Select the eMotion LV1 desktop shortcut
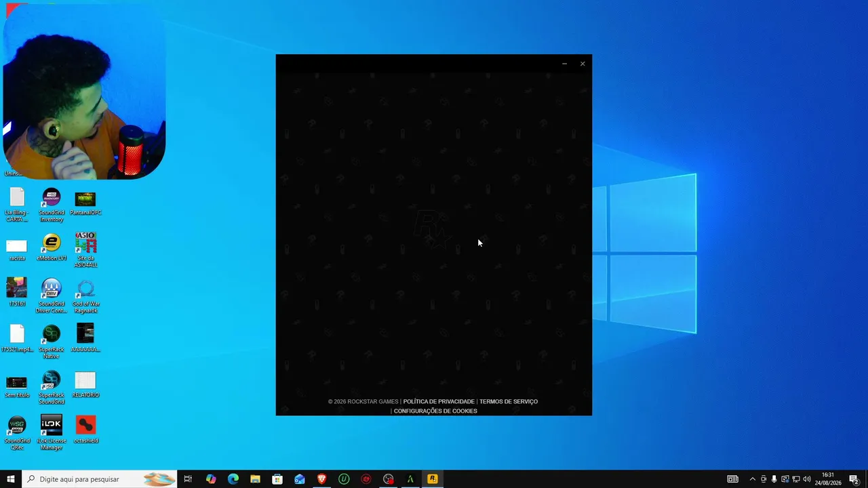Viewport: 868px width, 488px height. pyautogui.click(x=52, y=247)
